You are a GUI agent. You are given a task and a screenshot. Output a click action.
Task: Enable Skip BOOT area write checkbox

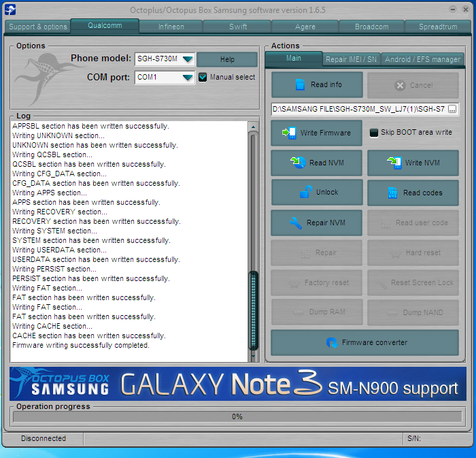tap(374, 133)
